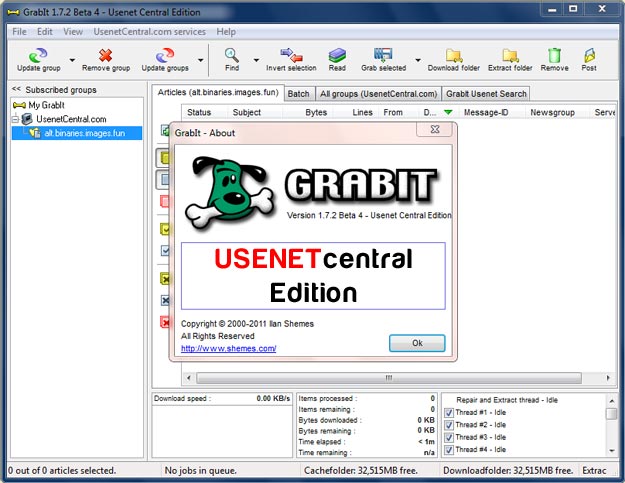Screen dimensions: 625x483
Task: Open the Extract folder icon
Action: (x=510, y=55)
